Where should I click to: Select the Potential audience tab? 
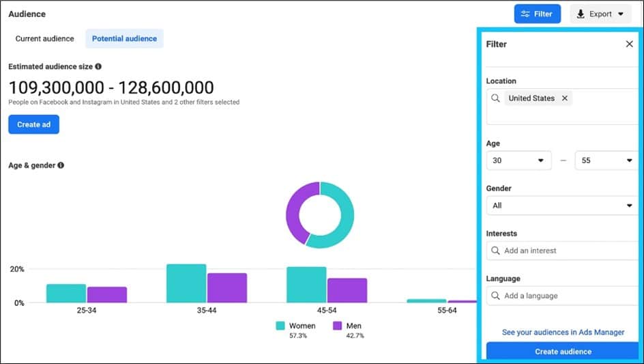124,39
